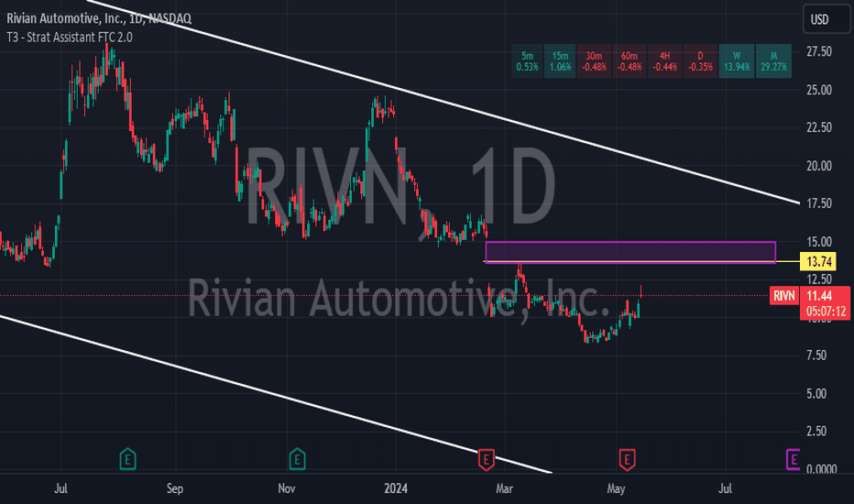The height and width of the screenshot is (504, 854).
Task: Click the purple upcoming earnings marker
Action: pos(793,459)
